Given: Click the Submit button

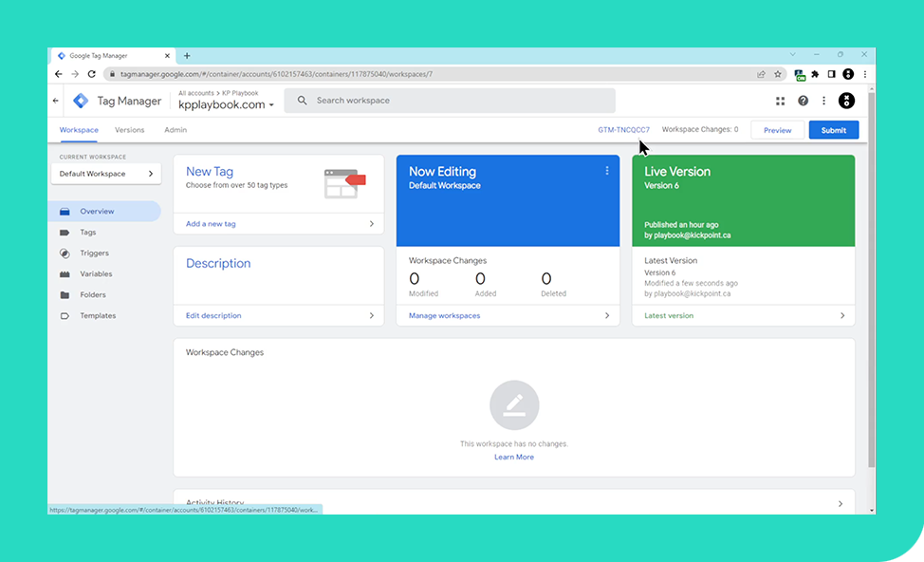Looking at the screenshot, I should [833, 129].
